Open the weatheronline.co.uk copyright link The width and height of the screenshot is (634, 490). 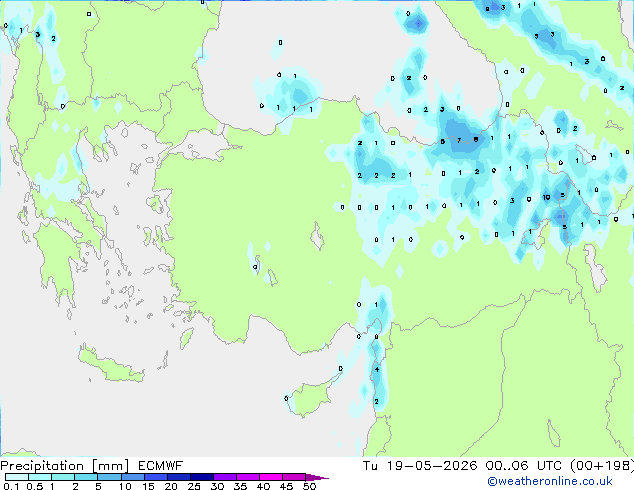[550, 481]
